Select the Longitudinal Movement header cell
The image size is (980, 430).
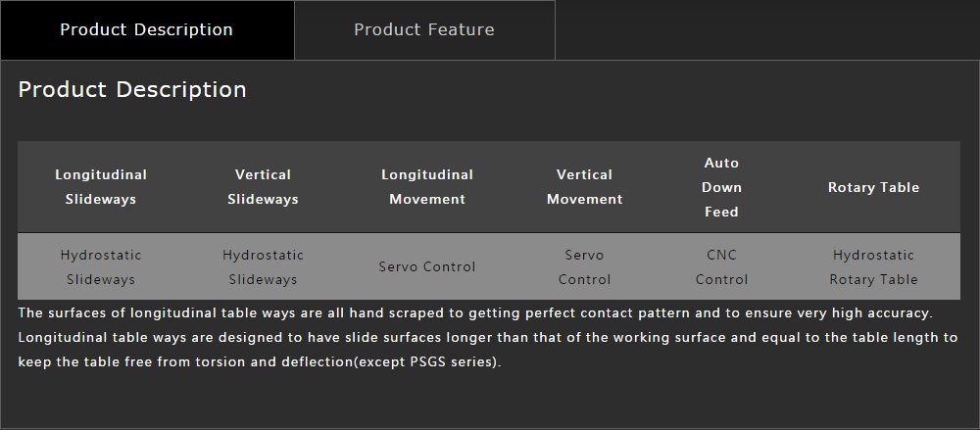click(427, 187)
